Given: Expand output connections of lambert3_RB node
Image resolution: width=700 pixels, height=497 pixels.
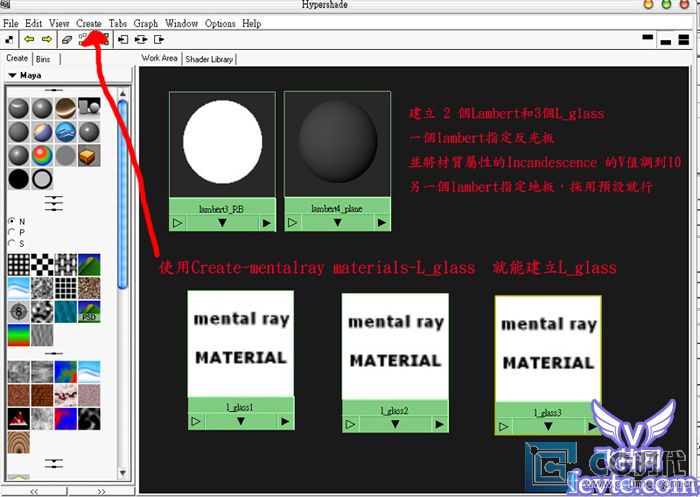Looking at the screenshot, I should (x=267, y=222).
